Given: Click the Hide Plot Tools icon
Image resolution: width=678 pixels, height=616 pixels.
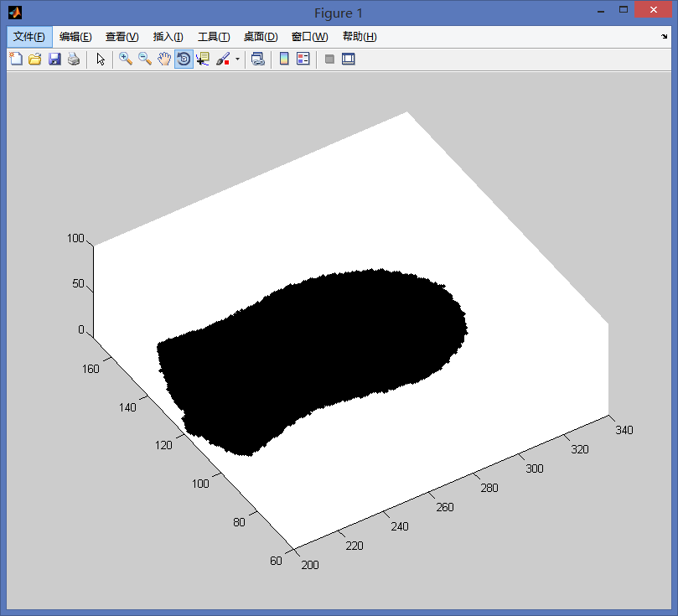Looking at the screenshot, I should click(x=329, y=59).
